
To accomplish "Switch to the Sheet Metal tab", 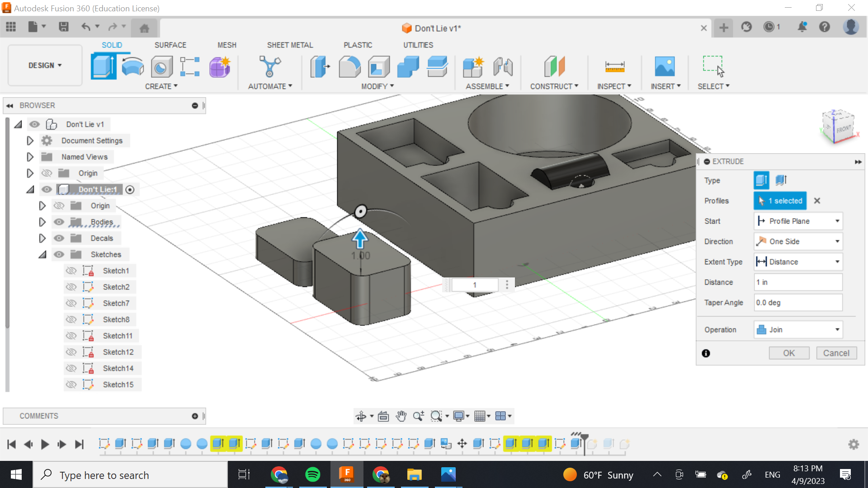I will pyautogui.click(x=290, y=45).
